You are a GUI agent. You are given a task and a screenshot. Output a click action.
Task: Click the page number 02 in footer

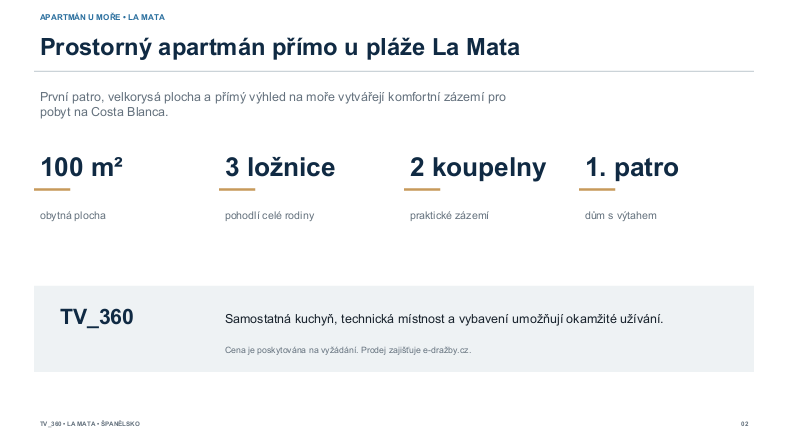(x=744, y=424)
